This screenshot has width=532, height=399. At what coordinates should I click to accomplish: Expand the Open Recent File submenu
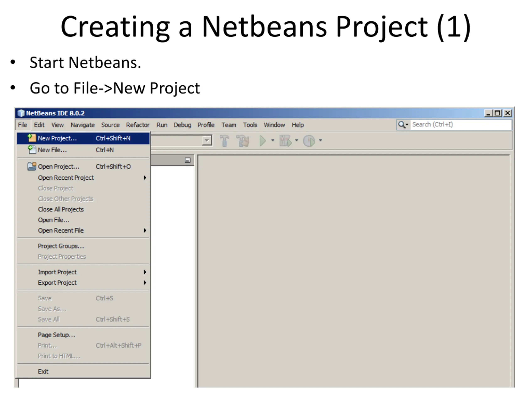(145, 230)
